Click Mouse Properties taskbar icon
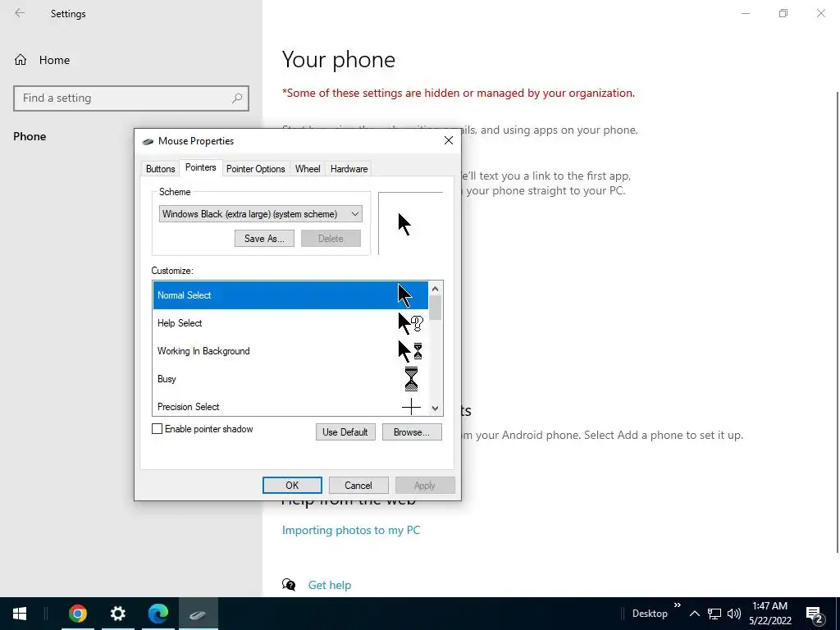Viewport: 840px width, 630px height. 199,614
